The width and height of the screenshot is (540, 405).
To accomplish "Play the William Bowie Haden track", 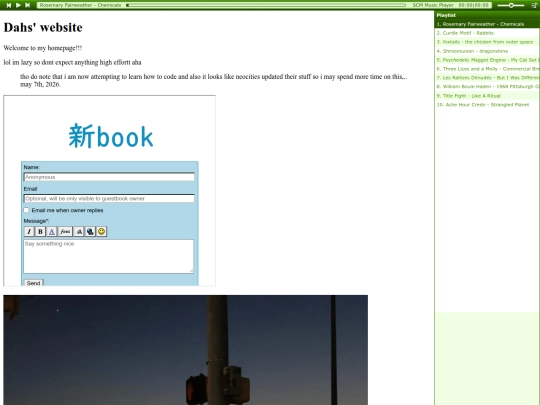I will (487, 87).
